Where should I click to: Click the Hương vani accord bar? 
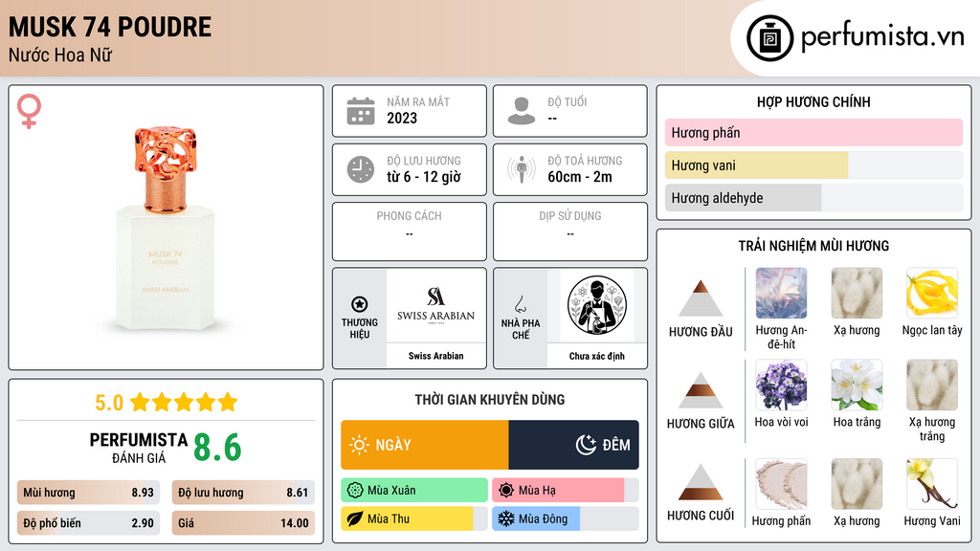pos(813,165)
